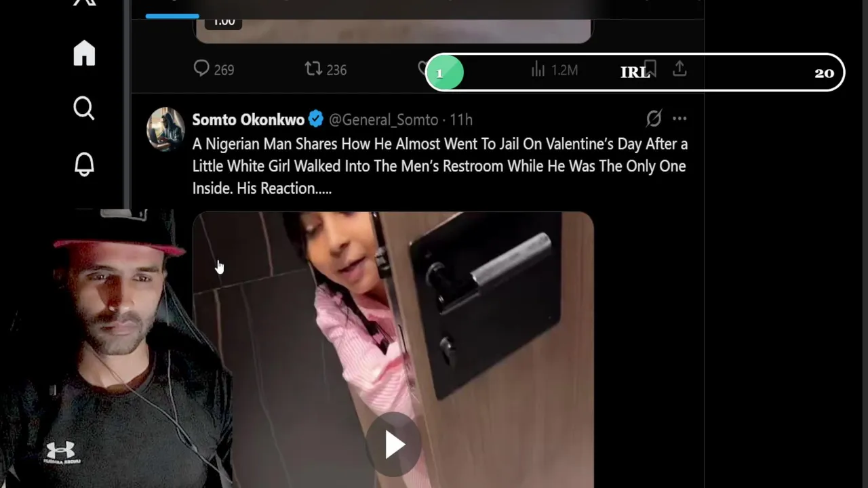Share the upper tweet via upload icon
Viewport: 868px width, 488px height.
coord(679,68)
